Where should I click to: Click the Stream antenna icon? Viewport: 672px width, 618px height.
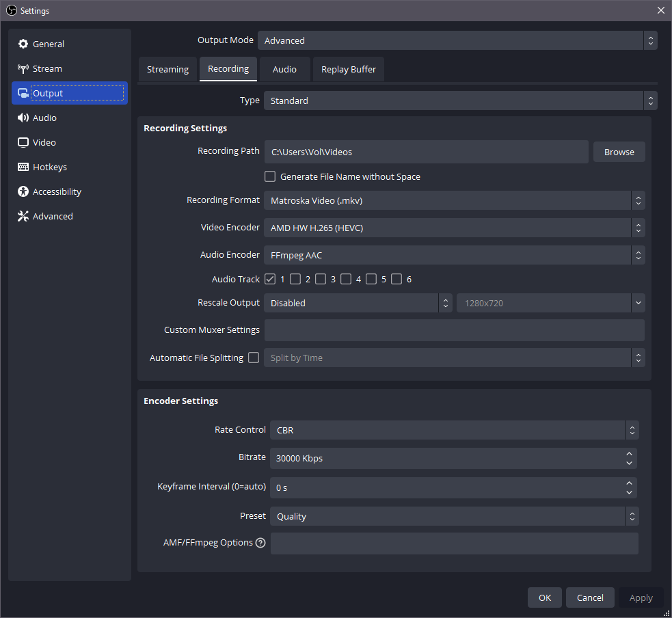coord(23,68)
